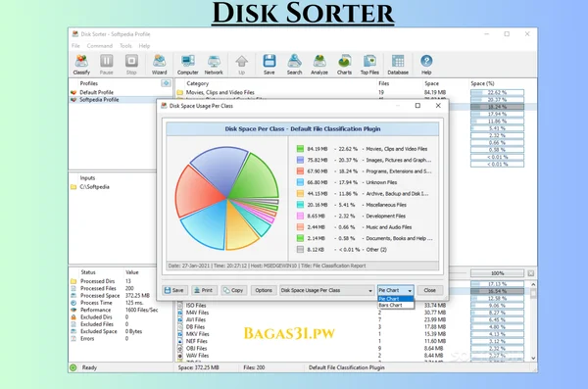Viewport: 588px width, 389px height.
Task: Open the Database tool
Action: coord(398,64)
